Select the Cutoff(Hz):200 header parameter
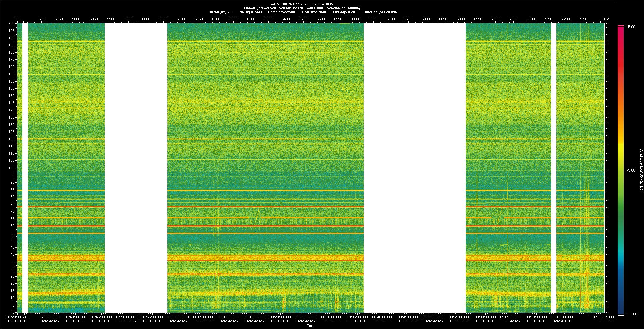Image resolution: width=644 pixels, height=329 pixels. pos(220,12)
